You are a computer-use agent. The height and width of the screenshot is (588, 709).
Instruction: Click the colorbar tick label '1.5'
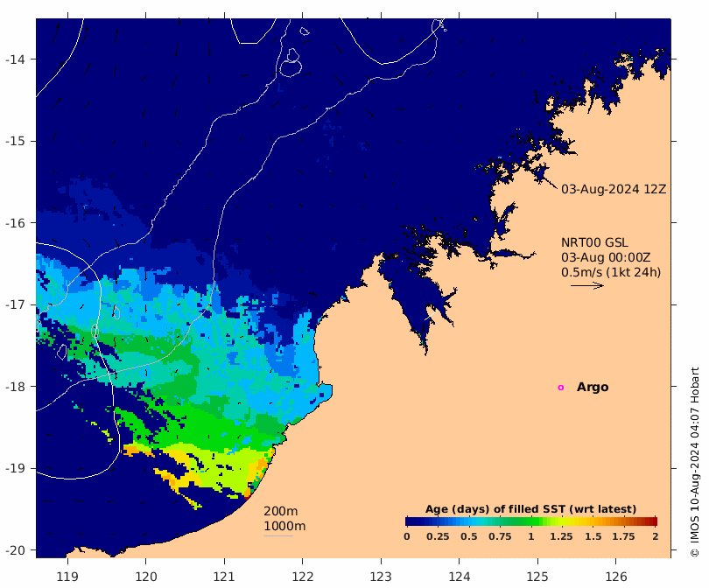tap(593, 536)
